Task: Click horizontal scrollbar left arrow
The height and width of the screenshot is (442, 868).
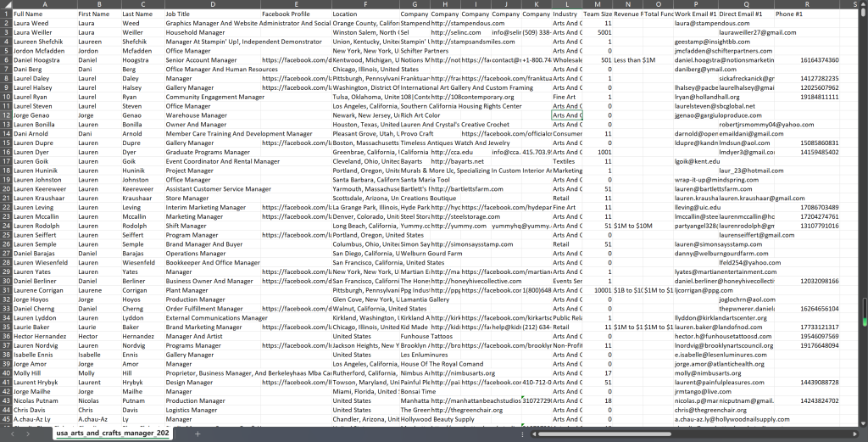Action: coord(535,434)
